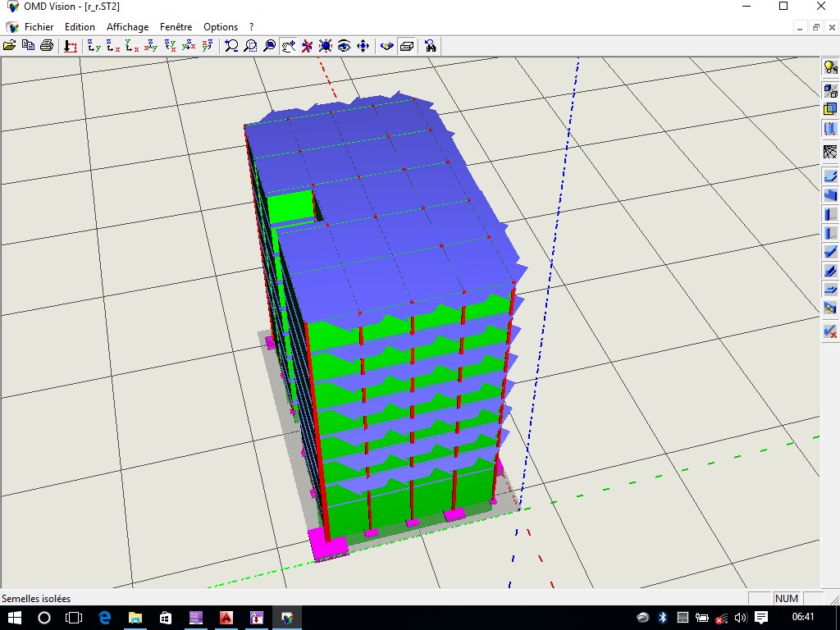Open Microsoft Edge from the taskbar
The height and width of the screenshot is (630, 840).
point(104,617)
